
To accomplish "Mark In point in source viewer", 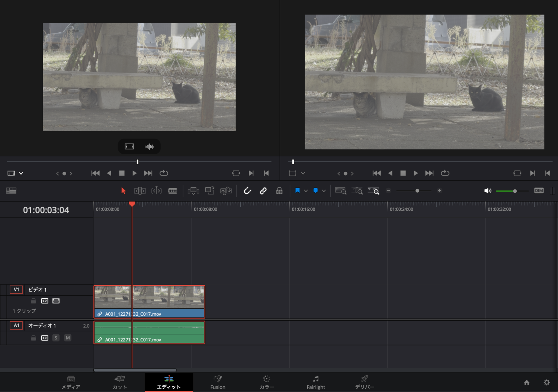I will tap(251, 173).
